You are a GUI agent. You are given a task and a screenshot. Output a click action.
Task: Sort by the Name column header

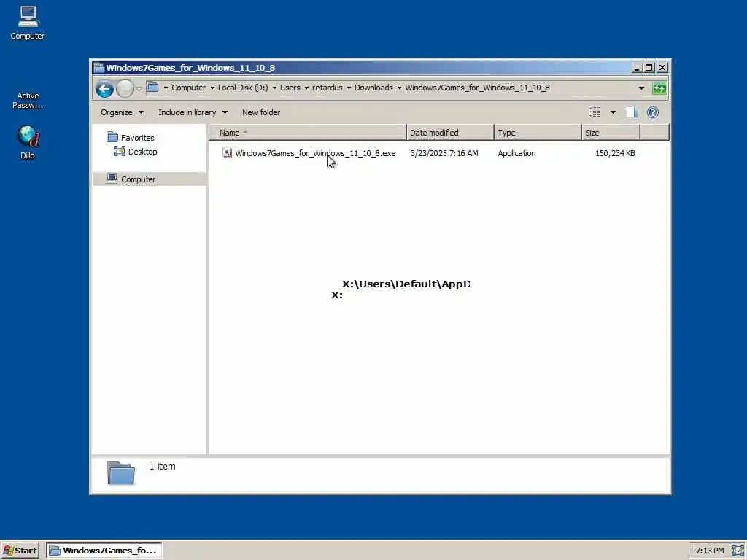coord(308,133)
